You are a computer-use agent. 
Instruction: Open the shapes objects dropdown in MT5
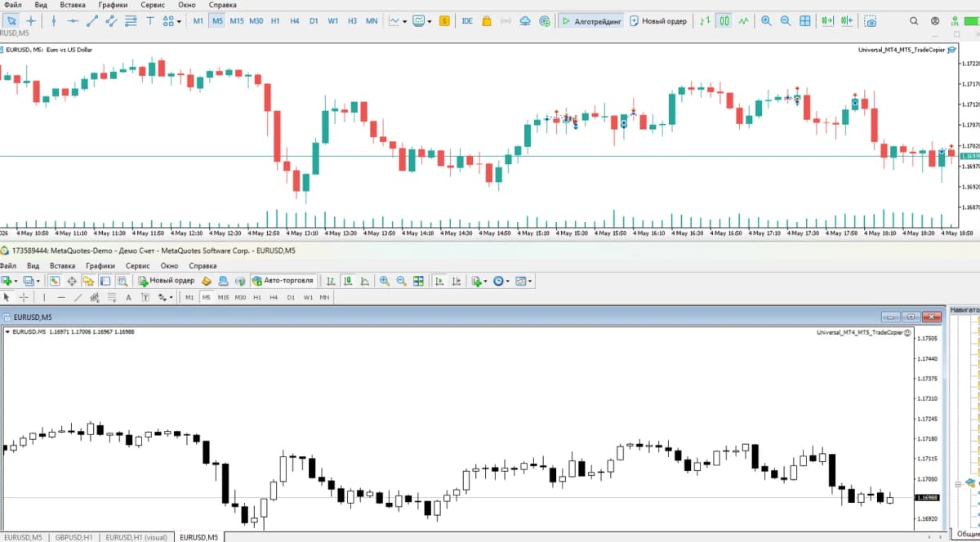171,20
